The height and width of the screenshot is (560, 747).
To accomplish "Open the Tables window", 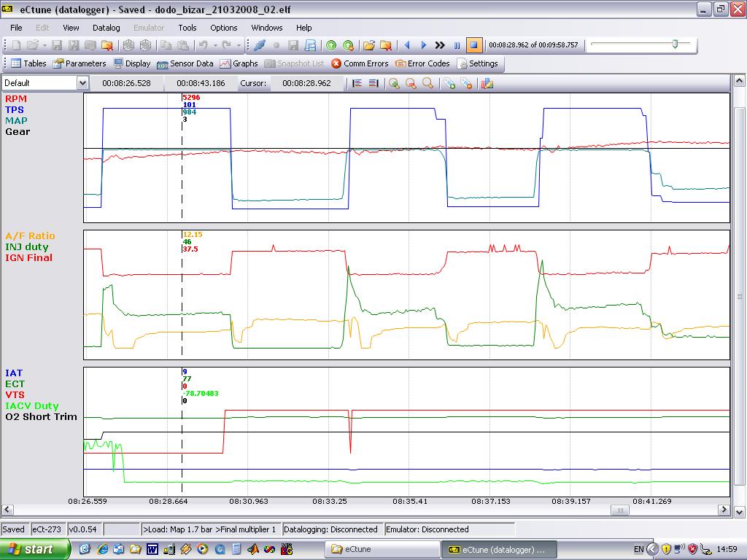I will (28, 63).
